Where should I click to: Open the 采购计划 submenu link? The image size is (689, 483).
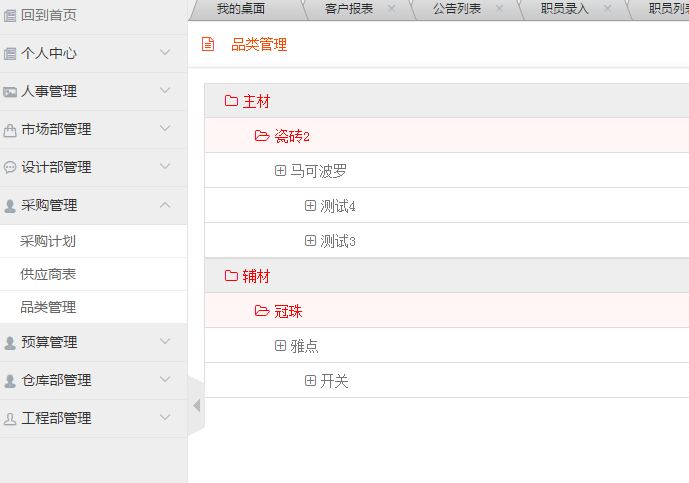click(48, 241)
